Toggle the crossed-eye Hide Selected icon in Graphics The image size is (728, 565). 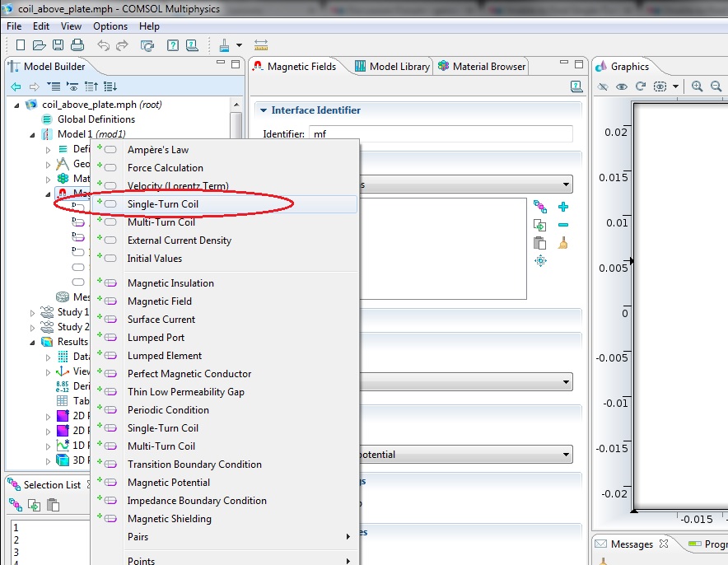coord(603,86)
